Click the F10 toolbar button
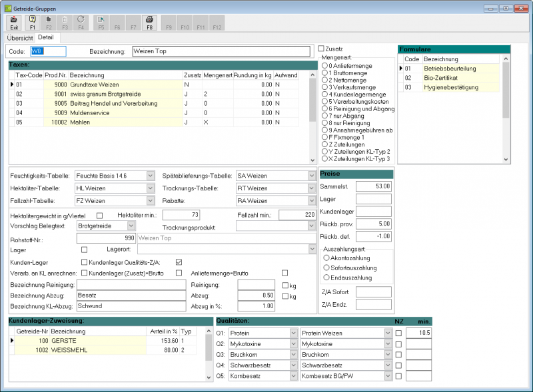Image resolution: width=533 pixels, height=392 pixels. click(185, 23)
